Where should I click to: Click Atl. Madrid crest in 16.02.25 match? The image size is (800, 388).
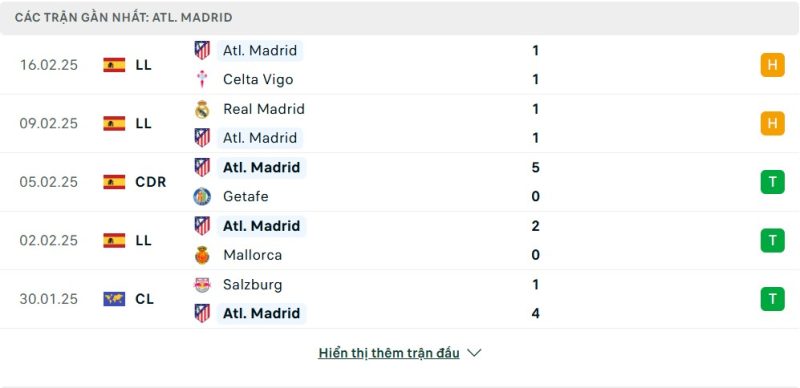coord(202,50)
